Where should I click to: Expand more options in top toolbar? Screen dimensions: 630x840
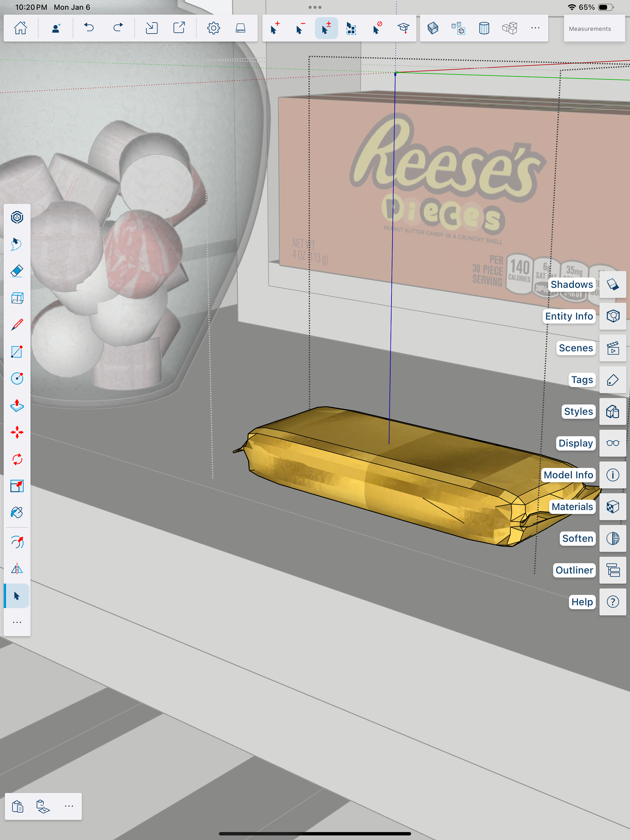click(535, 28)
